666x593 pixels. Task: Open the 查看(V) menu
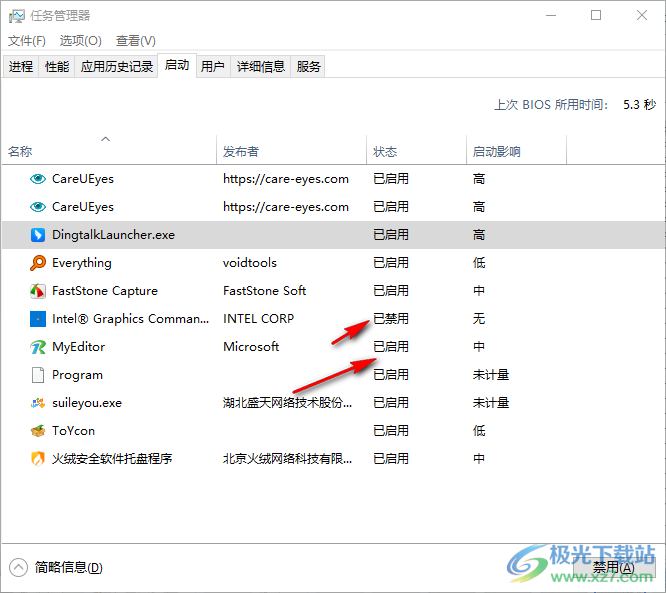click(136, 41)
